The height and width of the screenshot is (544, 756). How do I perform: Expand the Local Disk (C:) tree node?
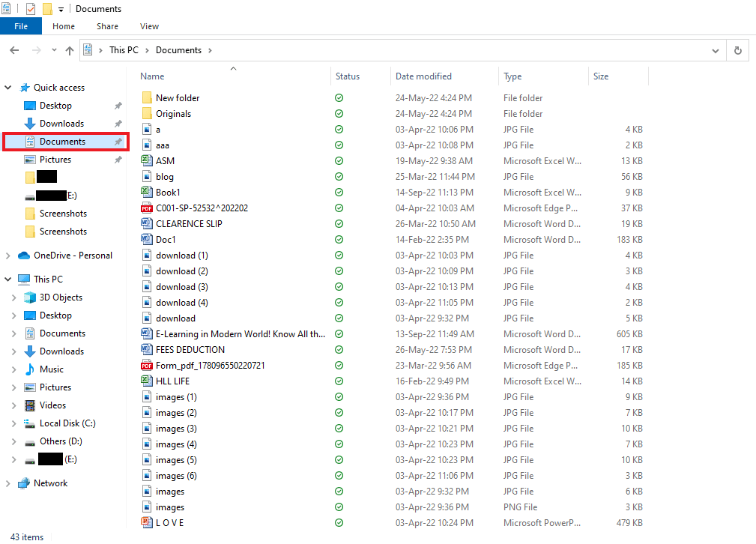(x=13, y=423)
